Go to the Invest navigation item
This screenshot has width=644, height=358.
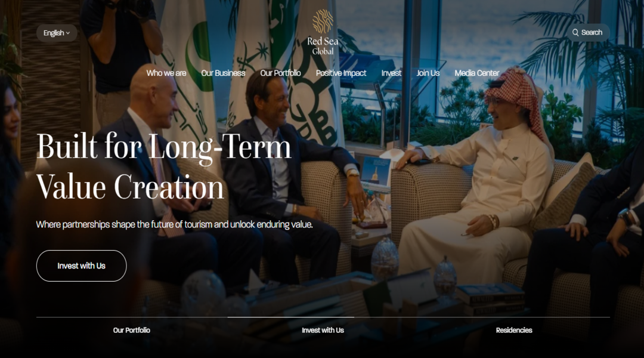click(391, 73)
